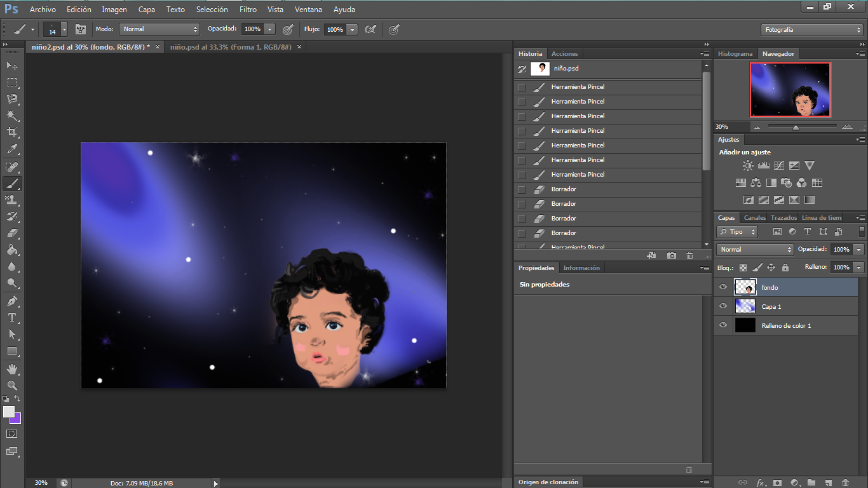Switch to the Información tab
868x488 pixels.
click(x=581, y=268)
